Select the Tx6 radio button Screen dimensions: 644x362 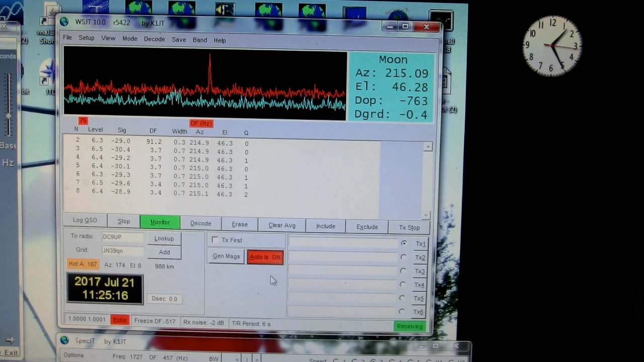(401, 311)
